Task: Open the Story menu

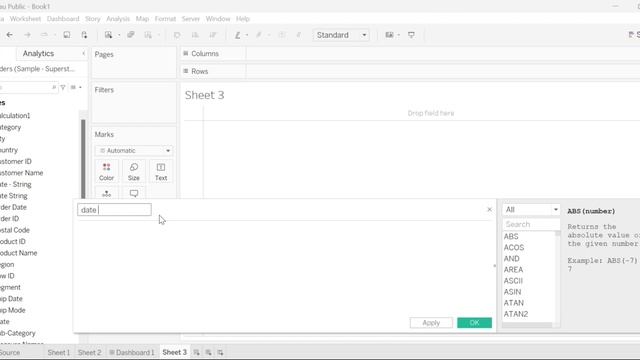Action: pos(93,19)
